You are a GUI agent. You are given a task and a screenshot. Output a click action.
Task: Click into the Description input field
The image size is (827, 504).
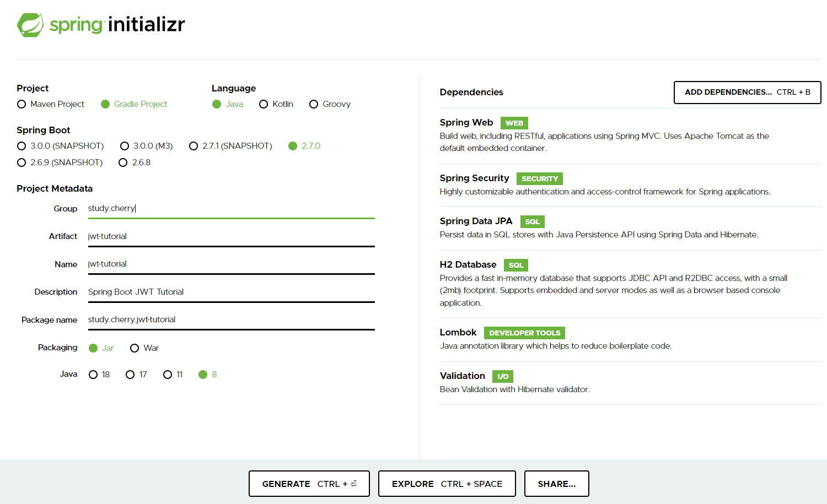[x=232, y=292]
